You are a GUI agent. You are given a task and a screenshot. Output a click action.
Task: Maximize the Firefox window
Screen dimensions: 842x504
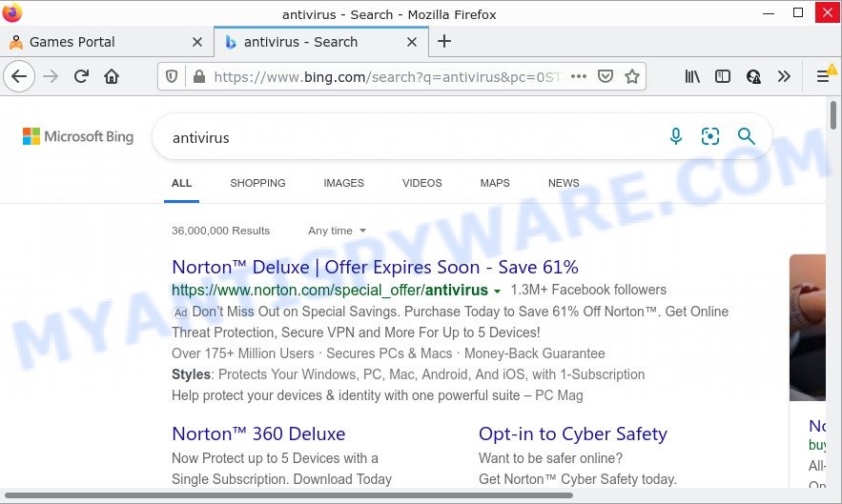click(798, 13)
